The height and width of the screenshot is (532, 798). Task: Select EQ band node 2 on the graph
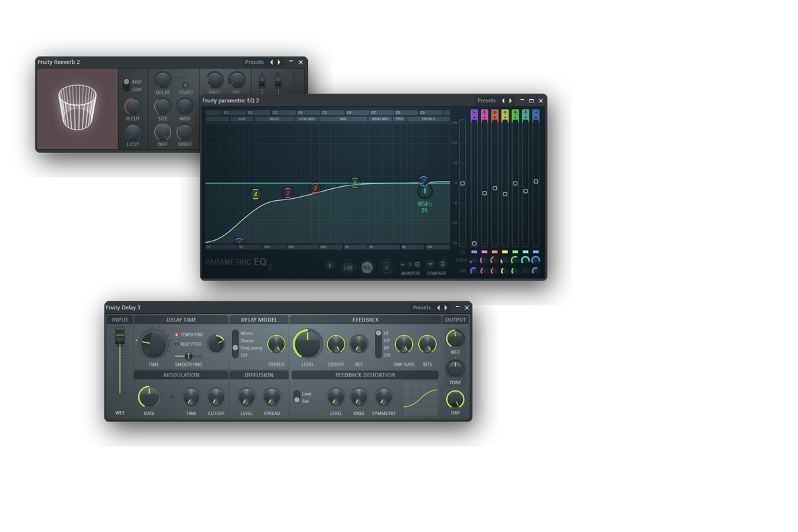(287, 193)
